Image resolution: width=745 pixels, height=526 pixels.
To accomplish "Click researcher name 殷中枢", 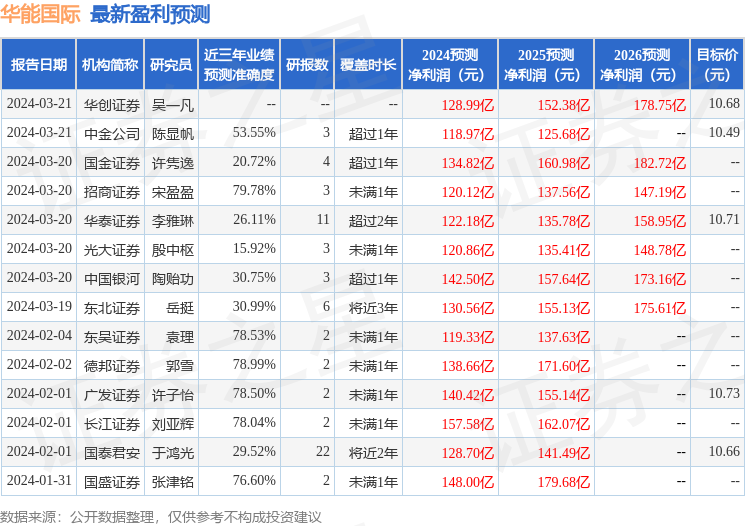I will (x=172, y=250).
